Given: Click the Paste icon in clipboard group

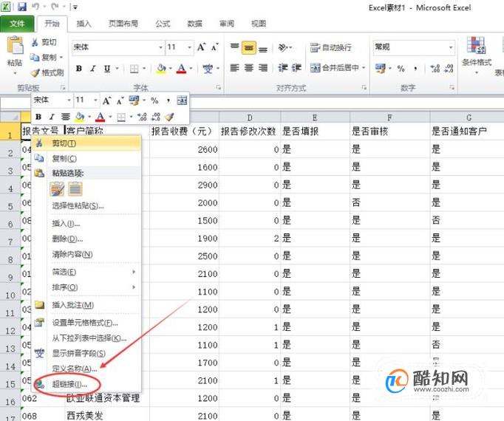Looking at the screenshot, I should pos(15,45).
